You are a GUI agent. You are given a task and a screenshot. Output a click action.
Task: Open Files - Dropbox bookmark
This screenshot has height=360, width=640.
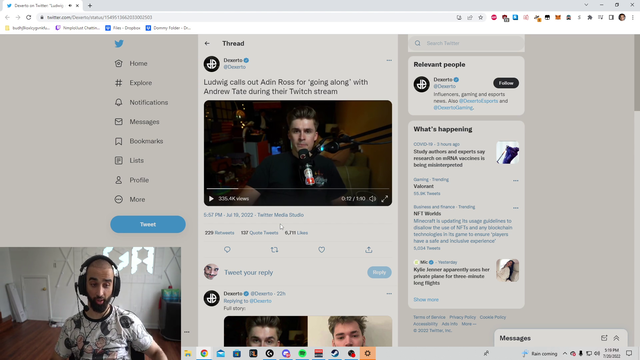(122, 28)
